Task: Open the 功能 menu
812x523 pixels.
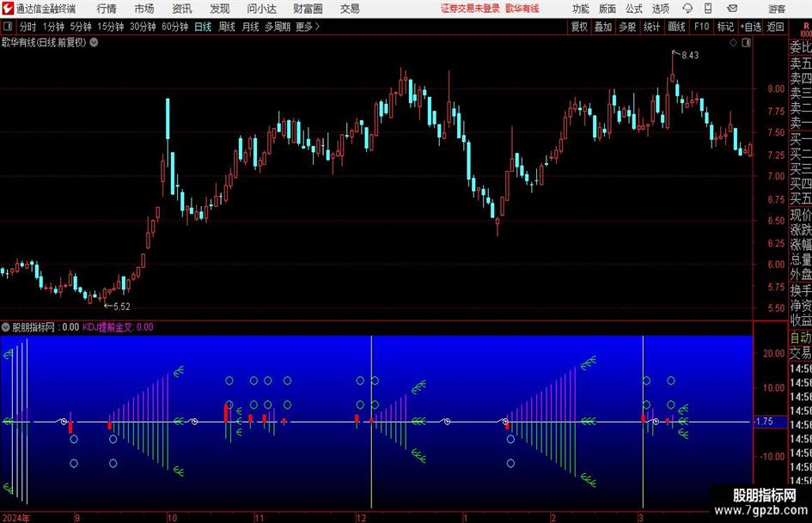Action: (581, 9)
